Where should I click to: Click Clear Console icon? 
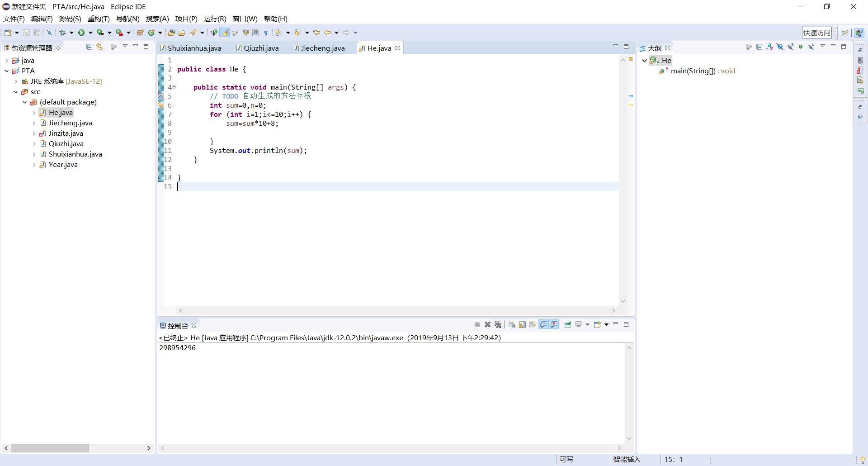tap(512, 324)
